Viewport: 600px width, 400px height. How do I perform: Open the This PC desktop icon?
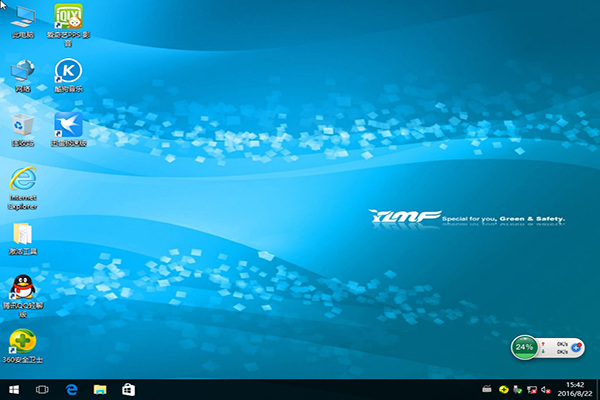(x=23, y=22)
